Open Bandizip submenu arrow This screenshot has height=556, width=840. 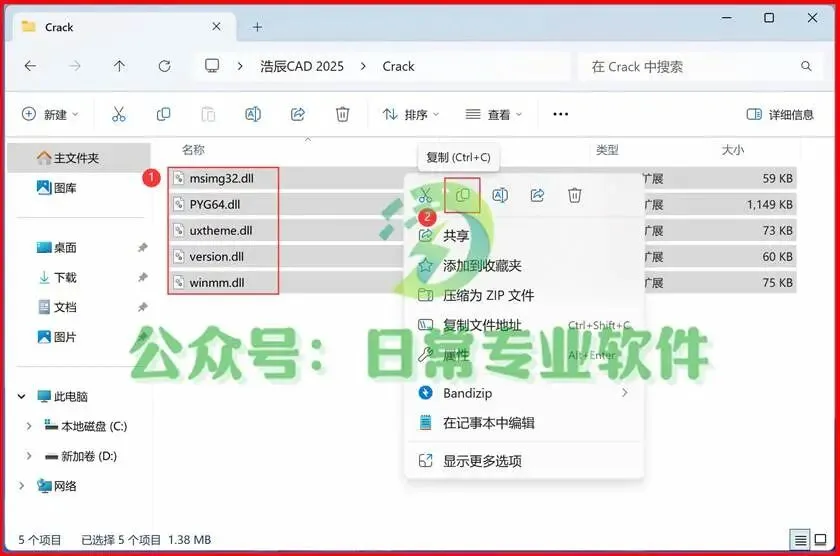tap(625, 393)
